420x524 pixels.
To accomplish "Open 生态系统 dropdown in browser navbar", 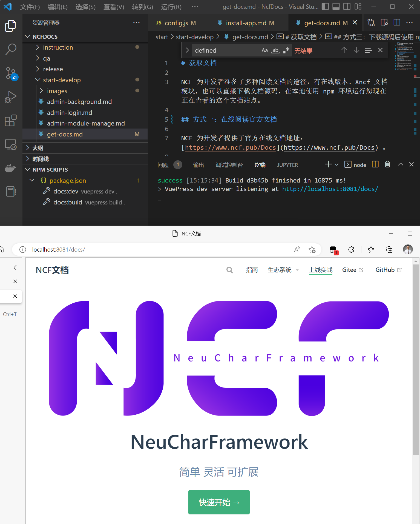I will point(283,270).
